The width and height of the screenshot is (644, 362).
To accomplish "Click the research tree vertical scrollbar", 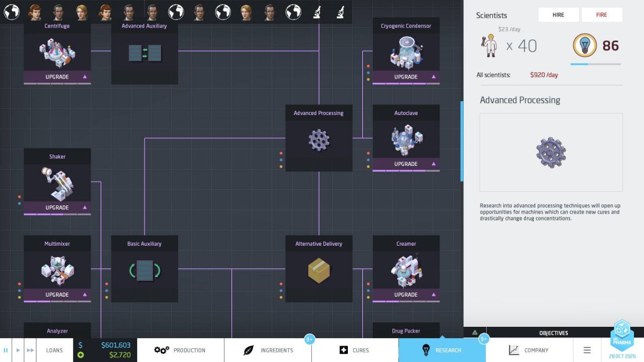I will (x=462, y=141).
